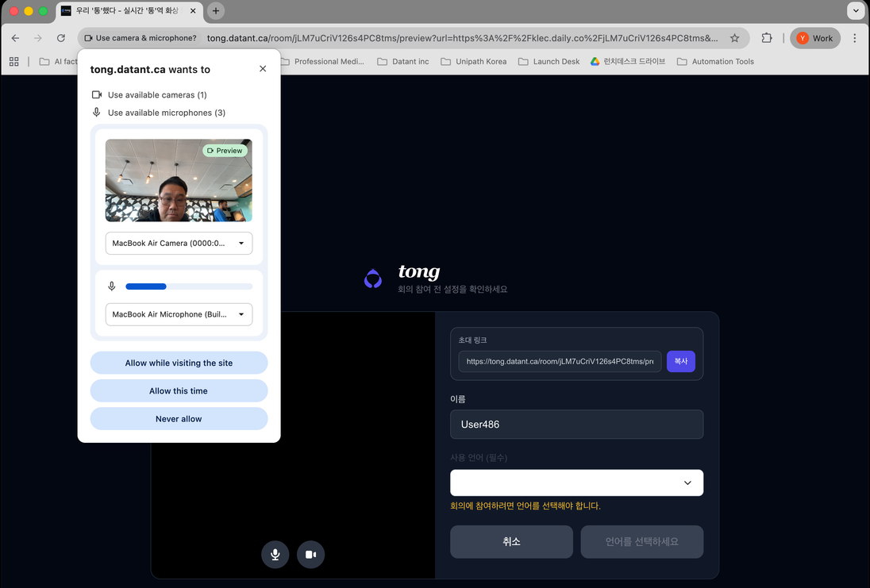Reload the page with refresh icon
Viewport: 870px width, 588px height.
click(61, 38)
